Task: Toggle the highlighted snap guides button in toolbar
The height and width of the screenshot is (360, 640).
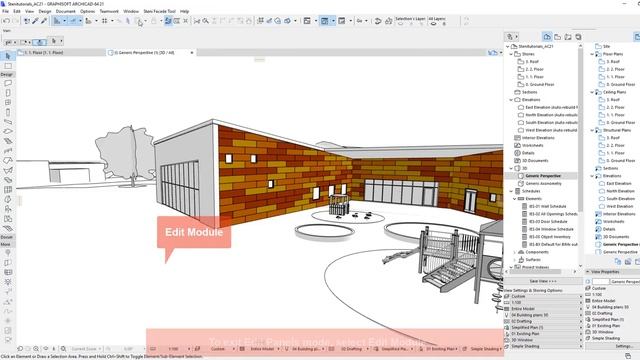Action: tap(73, 21)
